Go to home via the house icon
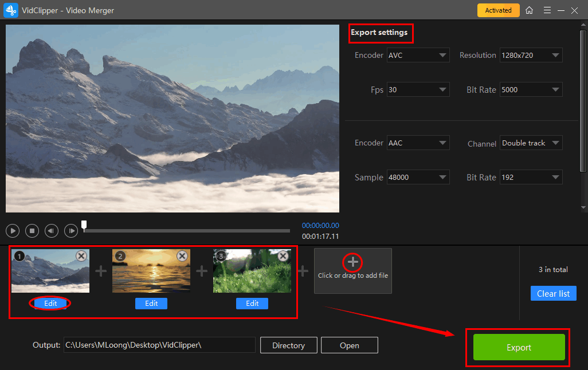This screenshot has height=370, width=588. (x=529, y=10)
